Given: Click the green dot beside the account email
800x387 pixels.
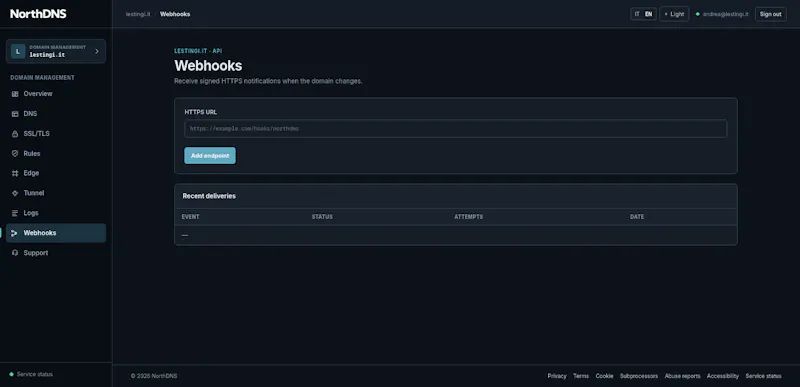Looking at the screenshot, I should point(697,14).
